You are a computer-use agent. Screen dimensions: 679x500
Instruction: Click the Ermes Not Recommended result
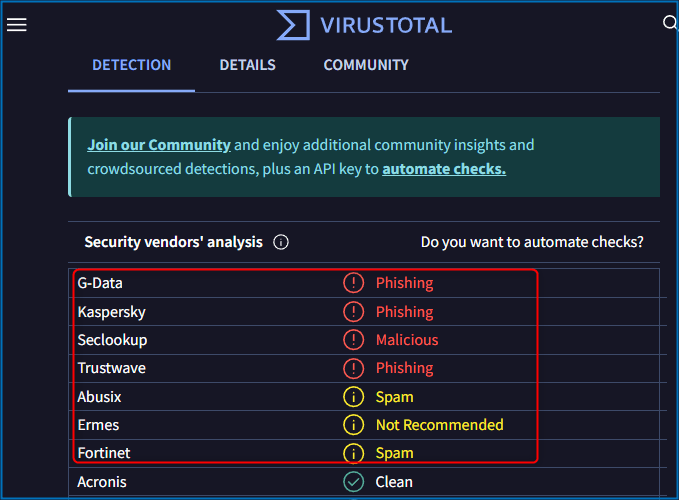click(x=439, y=425)
